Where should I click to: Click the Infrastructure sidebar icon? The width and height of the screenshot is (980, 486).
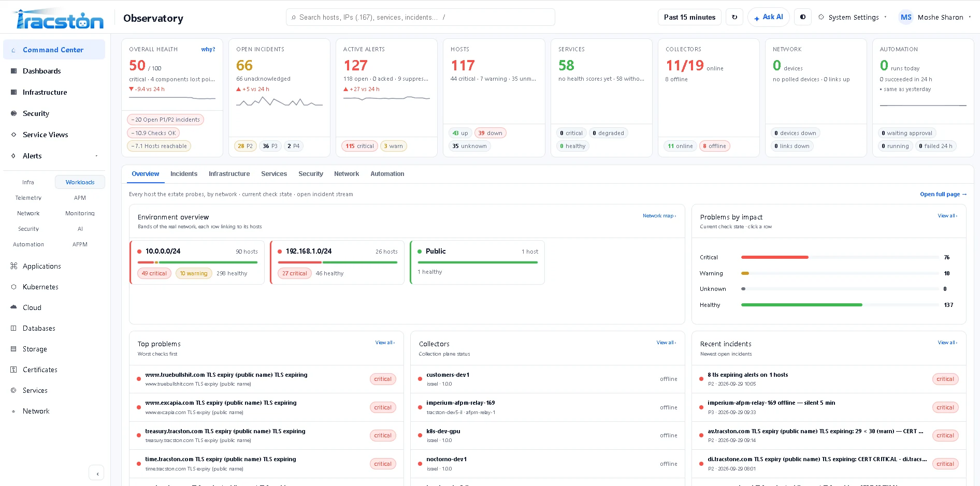point(13,92)
